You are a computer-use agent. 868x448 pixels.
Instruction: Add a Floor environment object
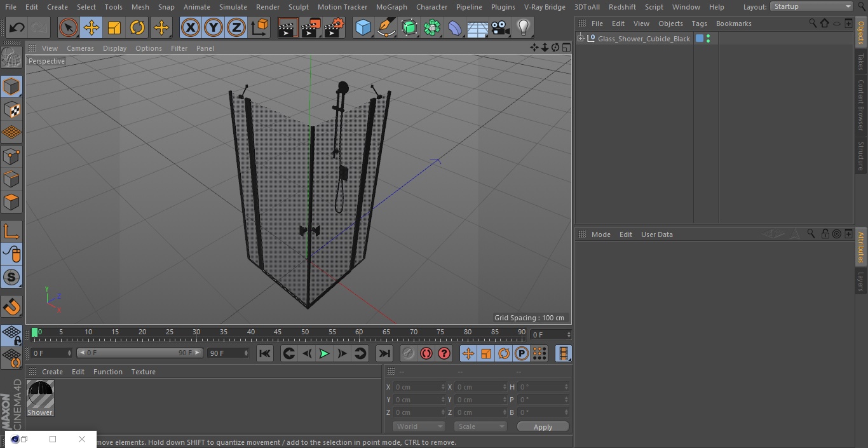point(478,28)
